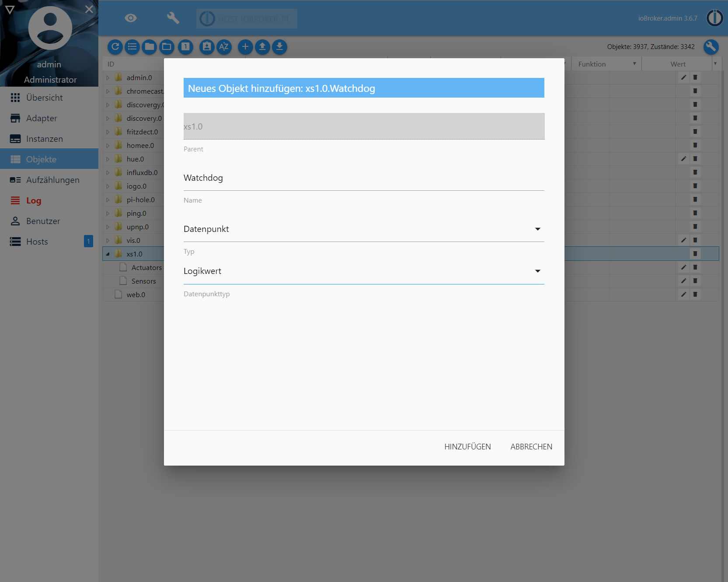Viewport: 728px width, 582px height.
Task: Click ABBRECHEN to cancel the dialog
Action: point(531,447)
